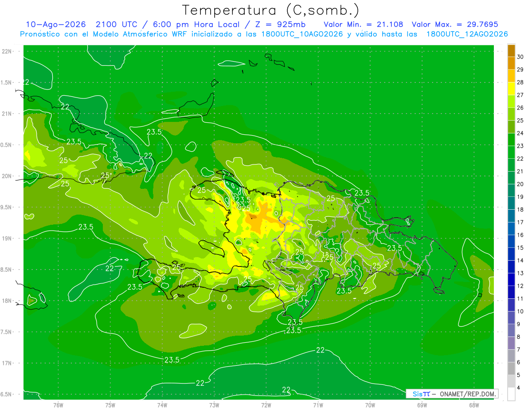Click the '21N' latitude axis label
Image resolution: width=532 pixels, height=411 pixels.
point(8,114)
